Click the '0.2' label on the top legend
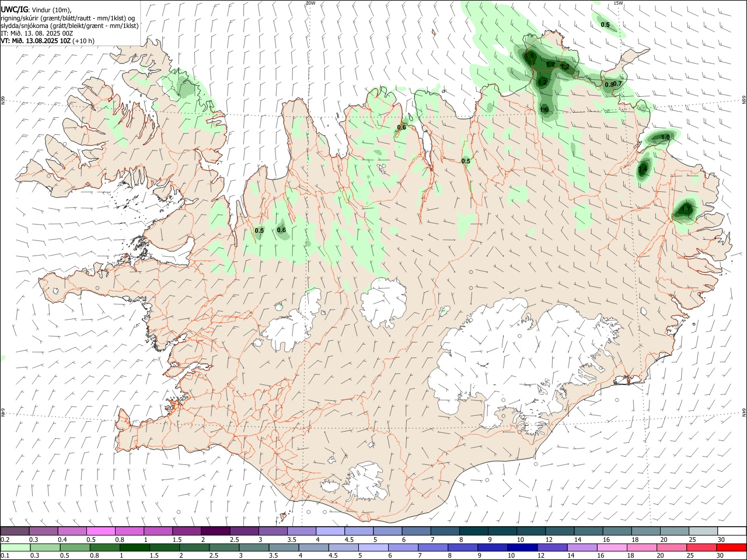The image size is (747, 560). pos(5,539)
